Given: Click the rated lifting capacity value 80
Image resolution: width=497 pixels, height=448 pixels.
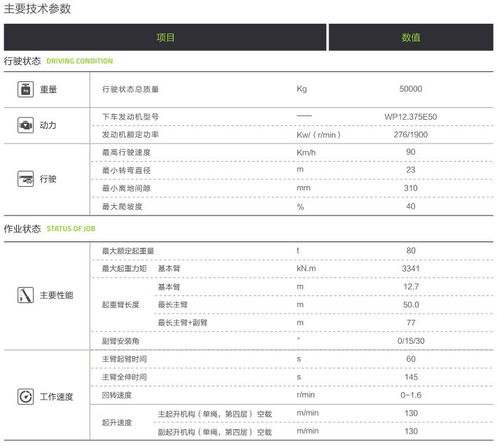Looking at the screenshot, I should 411,251.
